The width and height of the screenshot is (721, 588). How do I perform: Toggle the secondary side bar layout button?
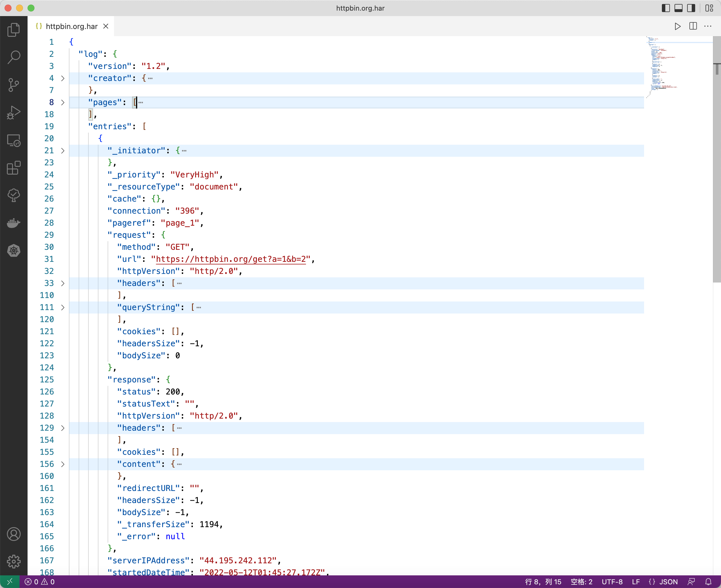point(691,8)
